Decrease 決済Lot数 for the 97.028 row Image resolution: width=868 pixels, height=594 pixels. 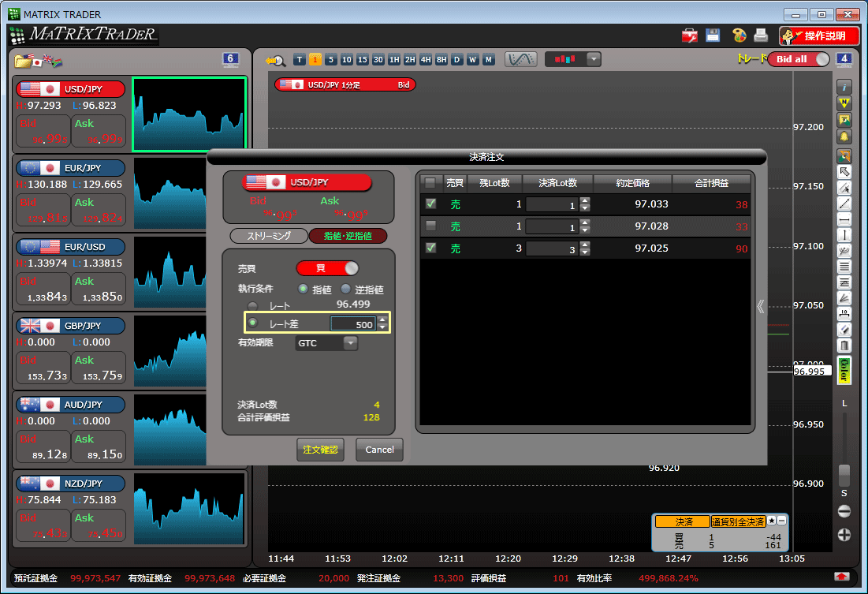(x=585, y=230)
